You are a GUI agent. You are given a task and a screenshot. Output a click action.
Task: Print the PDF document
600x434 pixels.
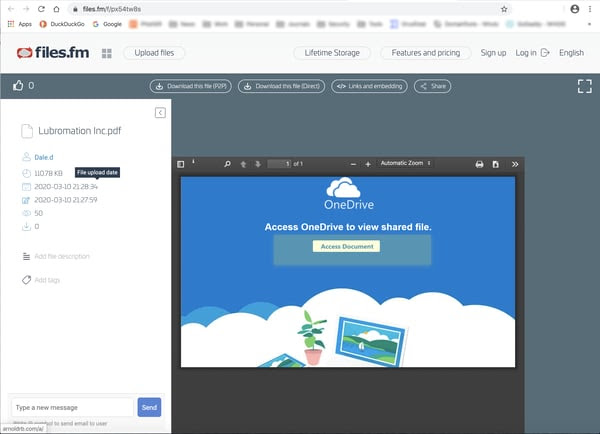(x=479, y=164)
